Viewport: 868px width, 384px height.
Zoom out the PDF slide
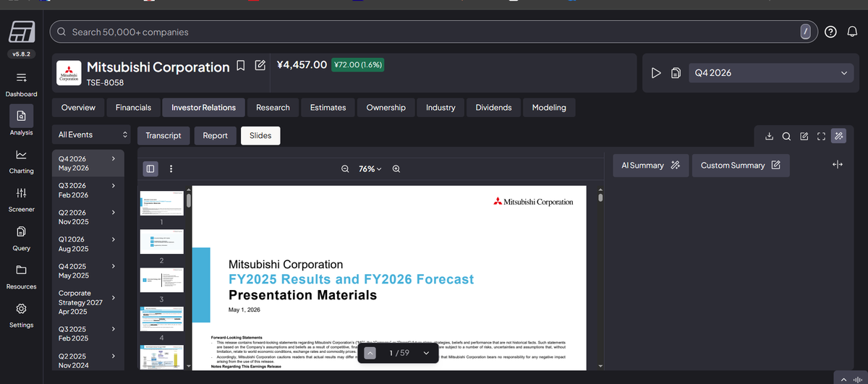(x=345, y=168)
